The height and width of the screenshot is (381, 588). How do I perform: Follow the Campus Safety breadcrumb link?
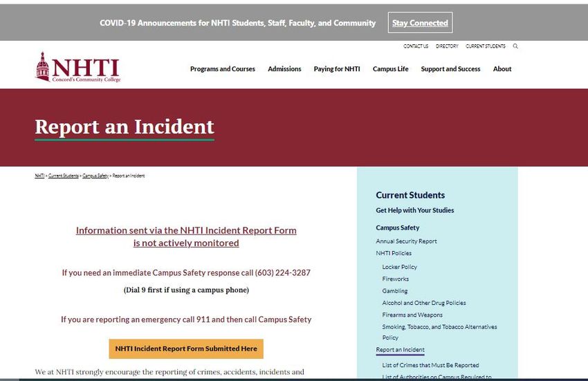95,176
